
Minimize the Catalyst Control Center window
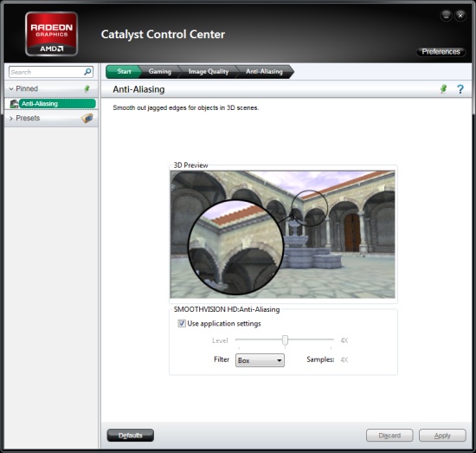(446, 16)
